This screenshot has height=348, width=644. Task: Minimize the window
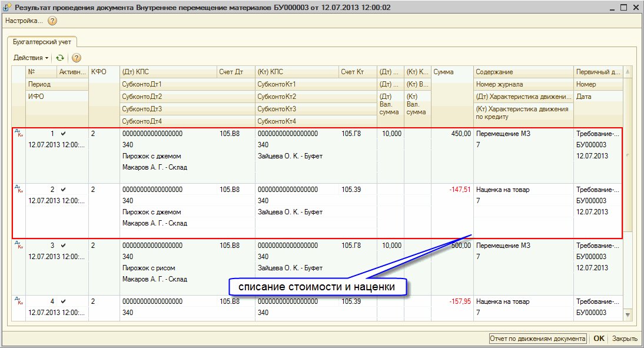pyautogui.click(x=612, y=8)
